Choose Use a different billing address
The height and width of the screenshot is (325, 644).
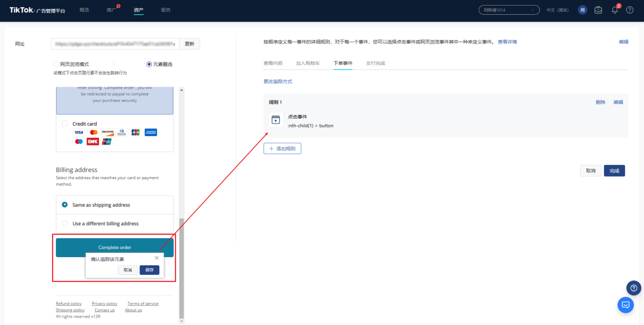coord(65,223)
